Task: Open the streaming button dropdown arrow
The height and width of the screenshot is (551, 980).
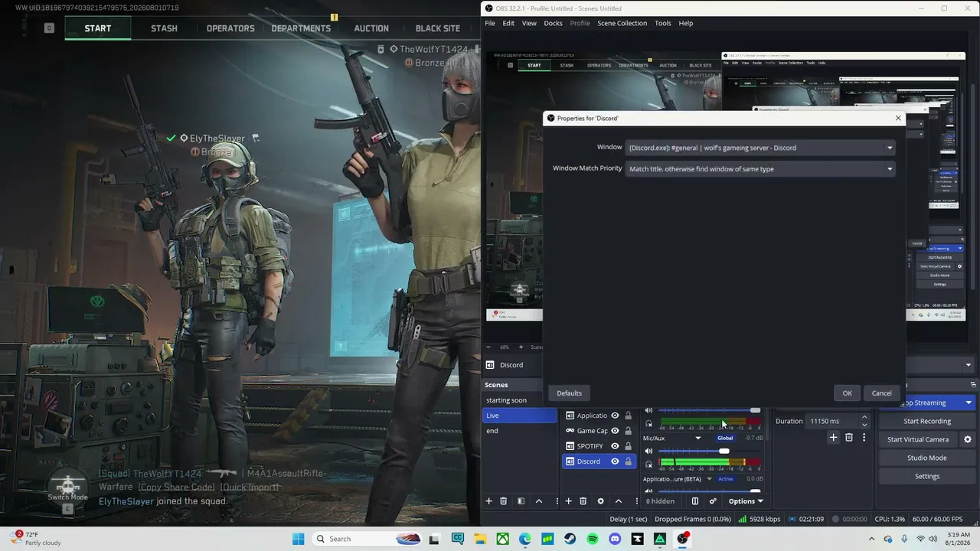Action: click(969, 403)
